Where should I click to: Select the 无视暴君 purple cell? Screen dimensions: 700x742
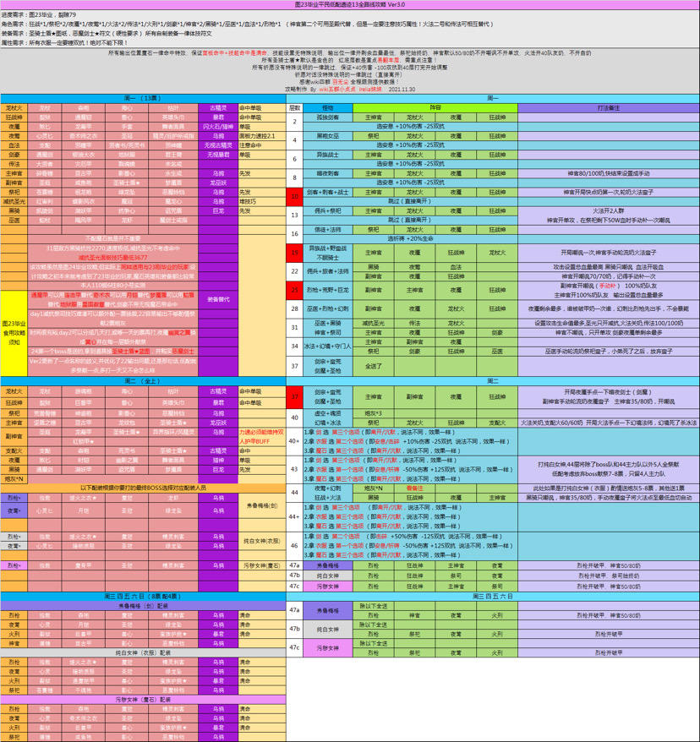[x=218, y=155]
